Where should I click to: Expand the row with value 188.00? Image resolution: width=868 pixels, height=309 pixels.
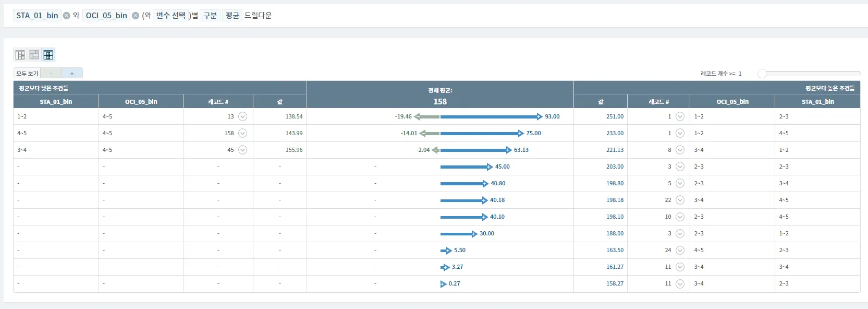click(x=680, y=233)
